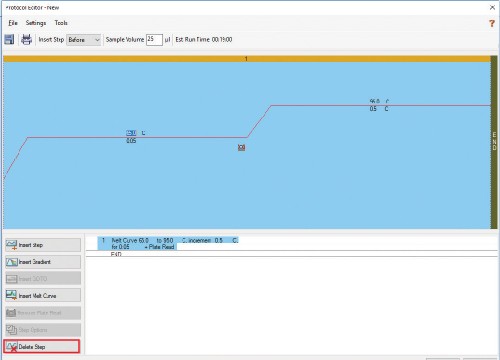This screenshot has height=360, width=500.
Task: Click the end temperature value in graph
Action: (374, 101)
